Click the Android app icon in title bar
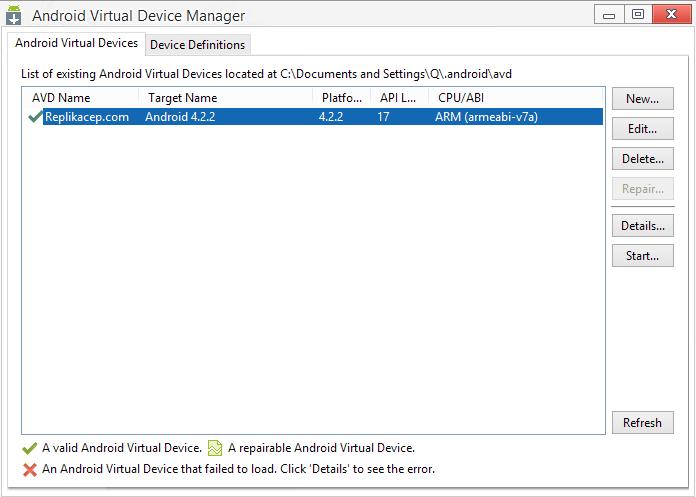696x497 pixels. 14,16
